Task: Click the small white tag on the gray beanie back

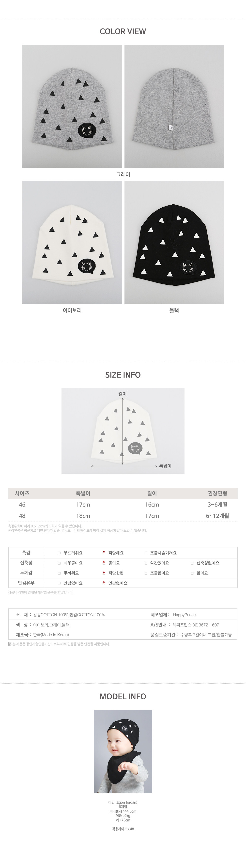Action: point(171,128)
